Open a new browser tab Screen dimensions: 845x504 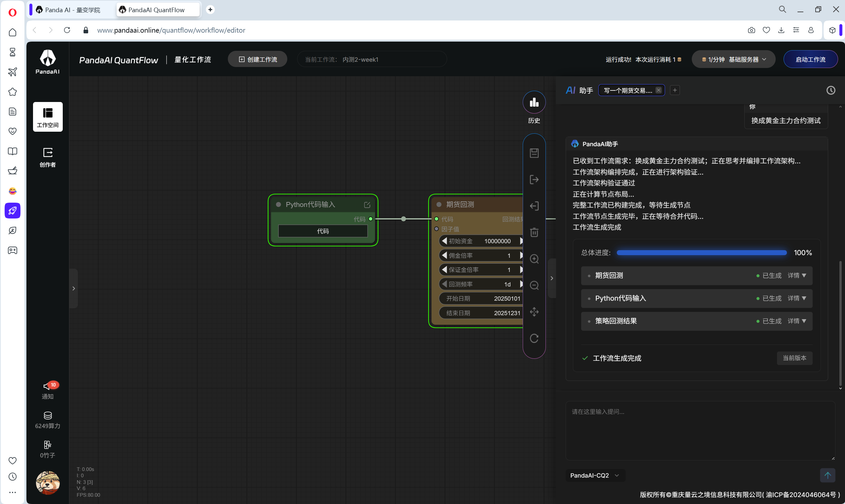click(x=210, y=10)
